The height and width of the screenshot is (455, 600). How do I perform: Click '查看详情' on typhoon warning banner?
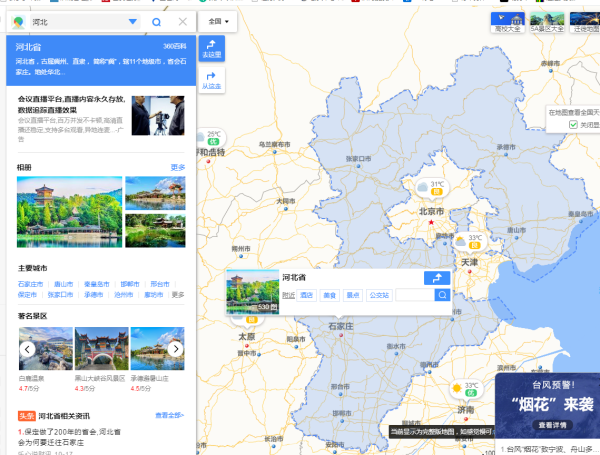tap(552, 425)
